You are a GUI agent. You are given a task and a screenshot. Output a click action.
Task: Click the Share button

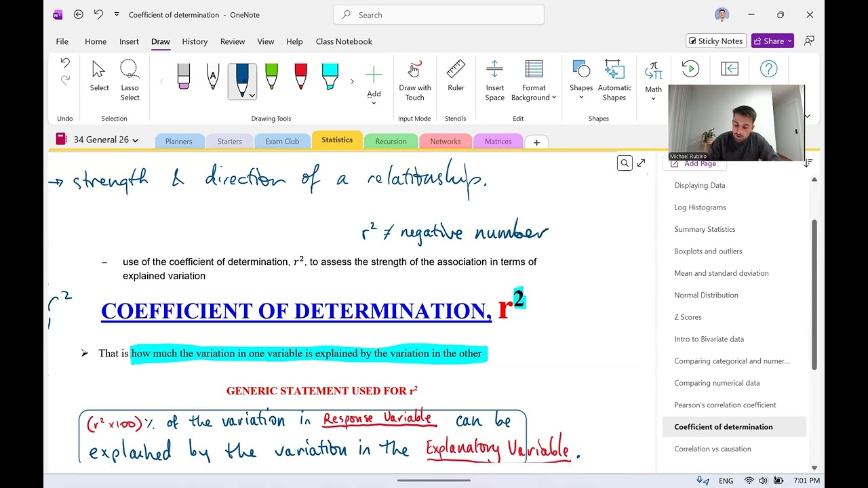tap(772, 41)
